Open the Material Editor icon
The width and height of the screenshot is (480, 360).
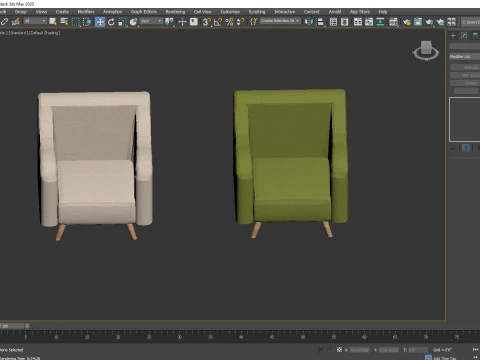pos(393,22)
